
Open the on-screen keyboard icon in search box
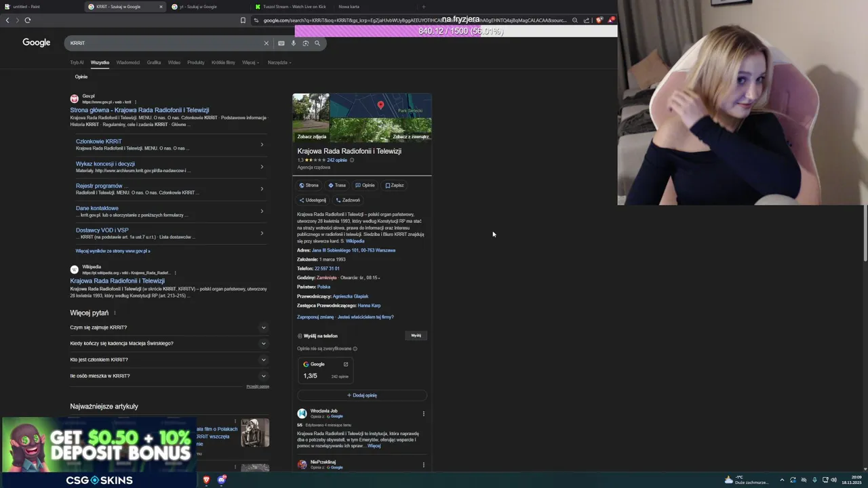(281, 43)
